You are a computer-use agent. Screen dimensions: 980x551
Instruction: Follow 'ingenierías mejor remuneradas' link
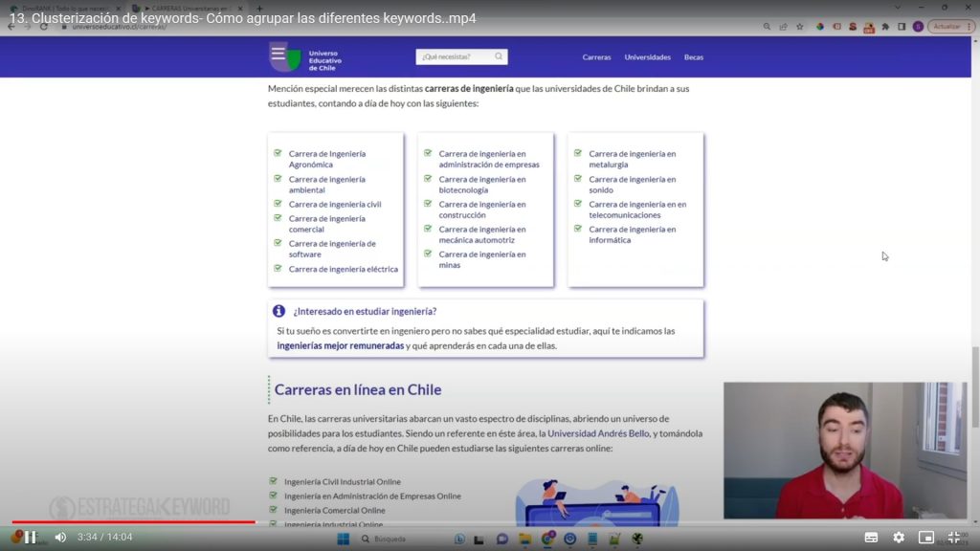341,345
